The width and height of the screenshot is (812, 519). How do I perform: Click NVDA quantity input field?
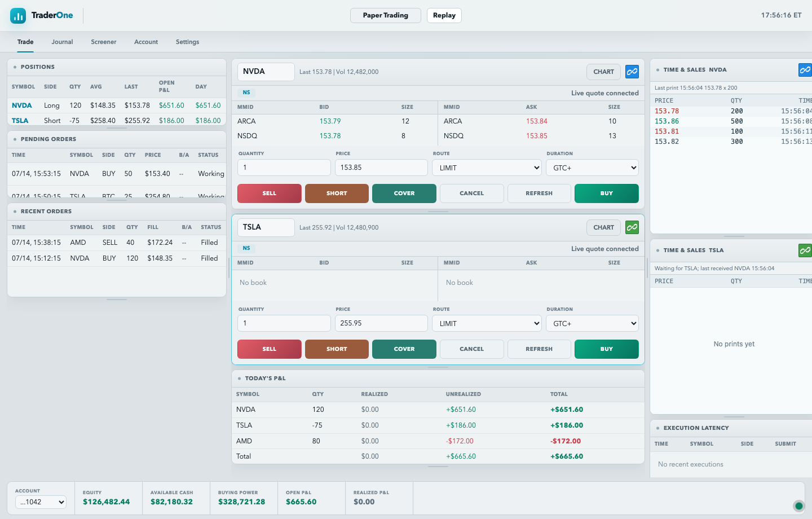[x=284, y=168]
